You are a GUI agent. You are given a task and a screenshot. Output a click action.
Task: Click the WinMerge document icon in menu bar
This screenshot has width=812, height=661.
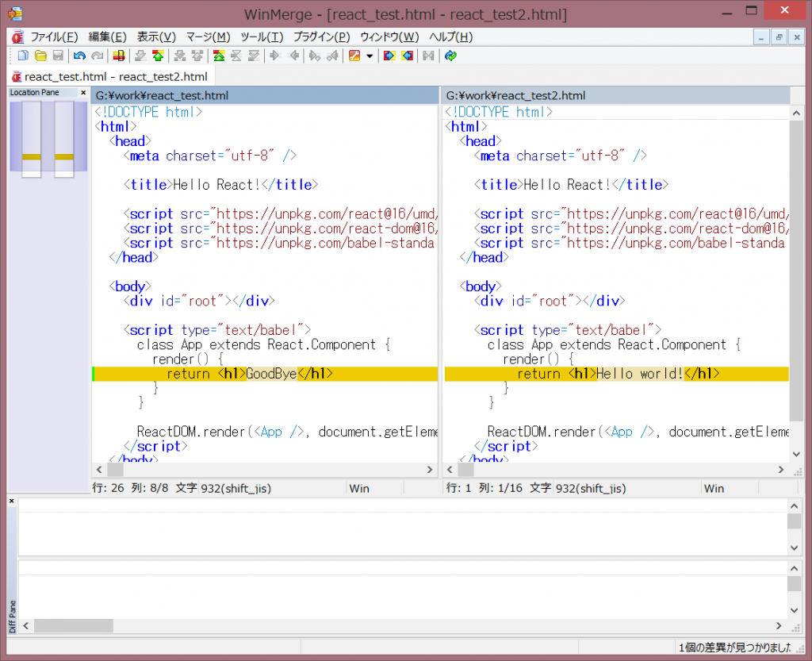pos(17,37)
